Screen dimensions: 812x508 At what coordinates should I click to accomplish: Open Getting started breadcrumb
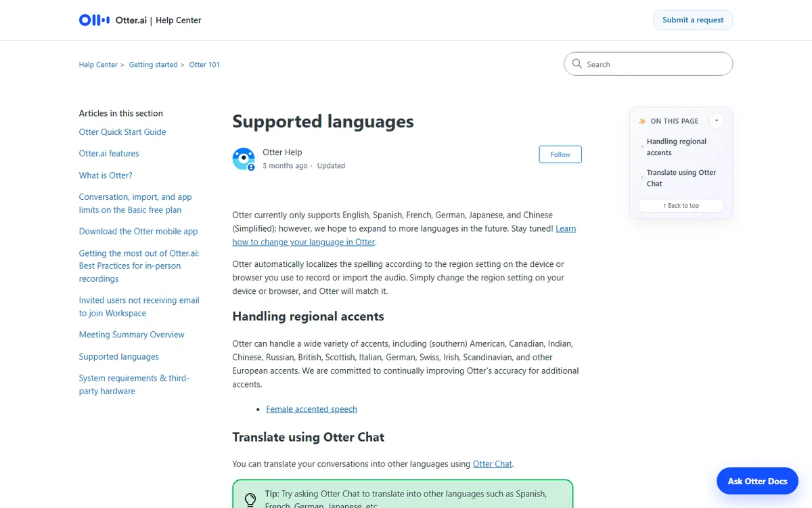(x=153, y=65)
